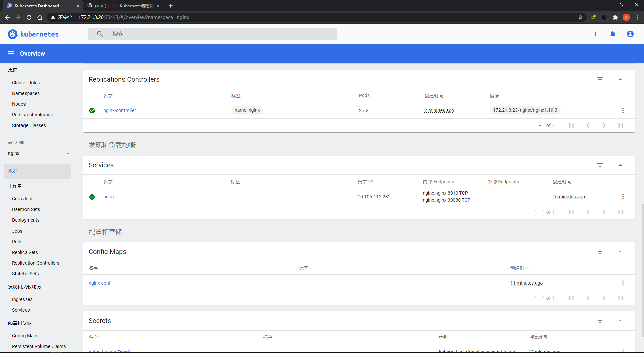The height and width of the screenshot is (353, 644).
Task: Filter the Secrets list
Action: coord(600,321)
